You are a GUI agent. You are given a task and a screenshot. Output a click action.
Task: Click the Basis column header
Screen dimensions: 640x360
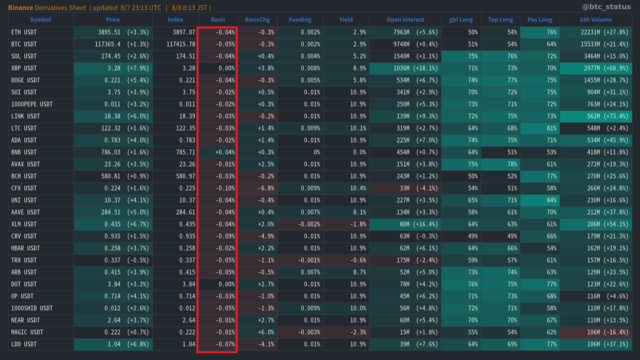[218, 20]
